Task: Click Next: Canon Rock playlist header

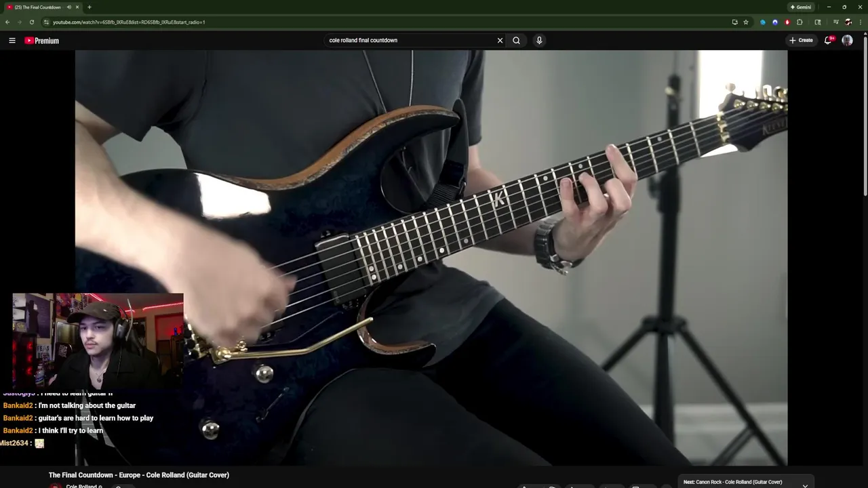Action: 732,482
